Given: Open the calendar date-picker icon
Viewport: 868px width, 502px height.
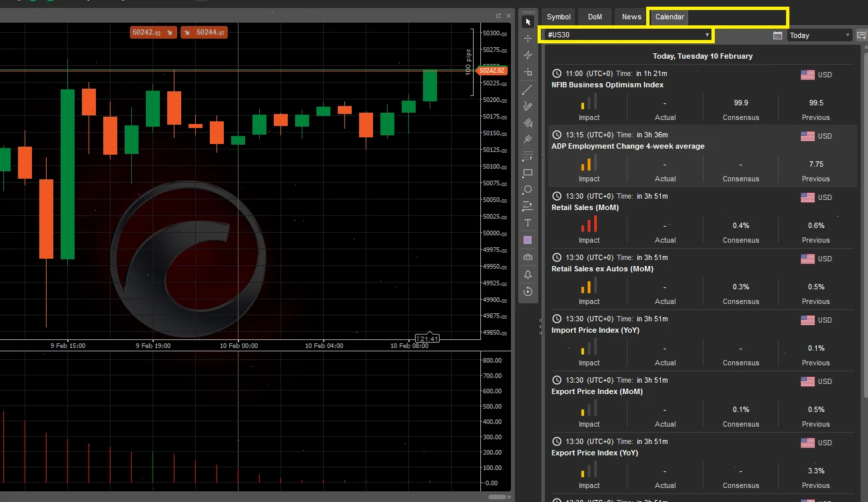Looking at the screenshot, I should click(777, 35).
